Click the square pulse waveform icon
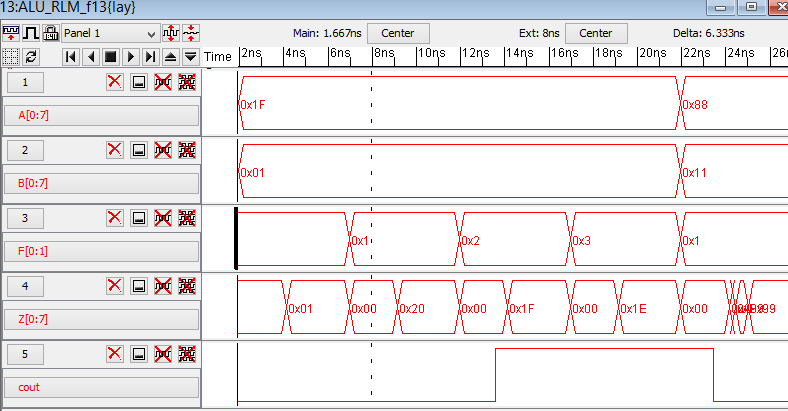788x411 pixels. [x=31, y=33]
